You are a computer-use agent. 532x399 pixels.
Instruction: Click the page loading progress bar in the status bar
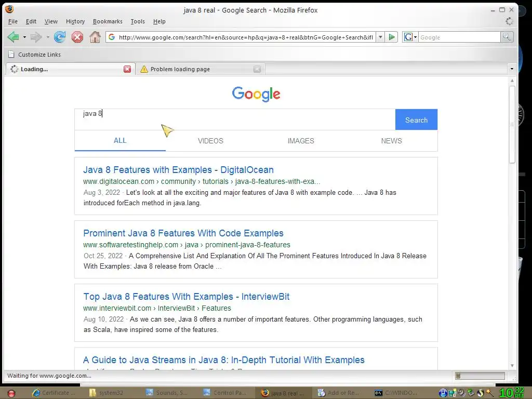[x=480, y=376]
